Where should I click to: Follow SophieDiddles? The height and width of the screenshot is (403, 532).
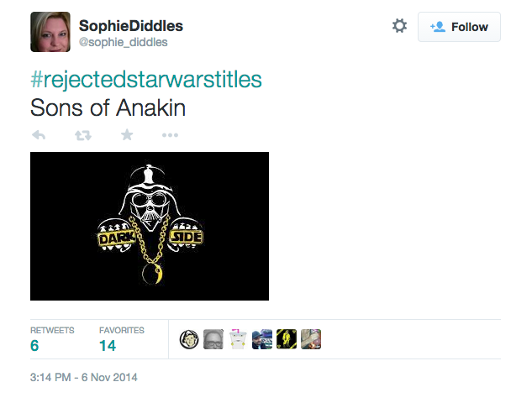point(459,27)
